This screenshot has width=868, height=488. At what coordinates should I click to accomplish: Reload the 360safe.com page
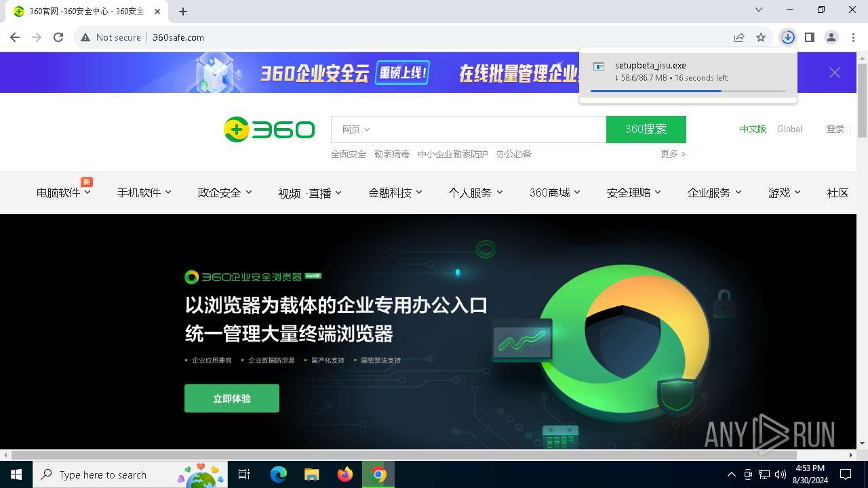58,37
